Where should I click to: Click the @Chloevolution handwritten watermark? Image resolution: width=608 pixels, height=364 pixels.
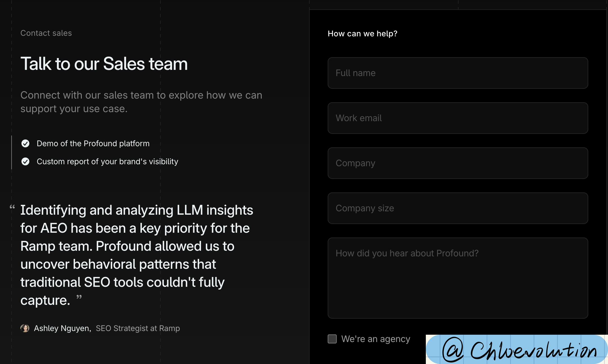pos(517,349)
